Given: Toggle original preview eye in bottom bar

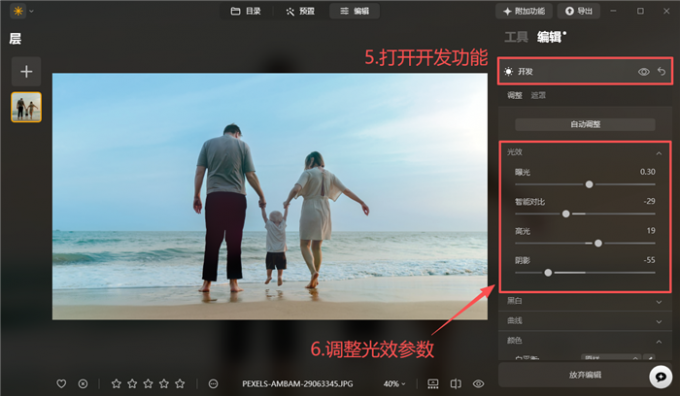Looking at the screenshot, I should coord(478,384).
